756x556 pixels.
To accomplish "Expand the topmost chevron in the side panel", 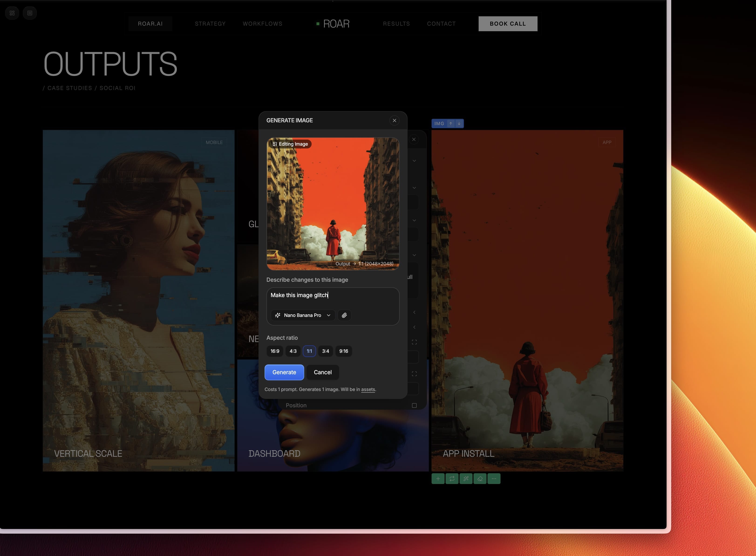I will coord(414,161).
